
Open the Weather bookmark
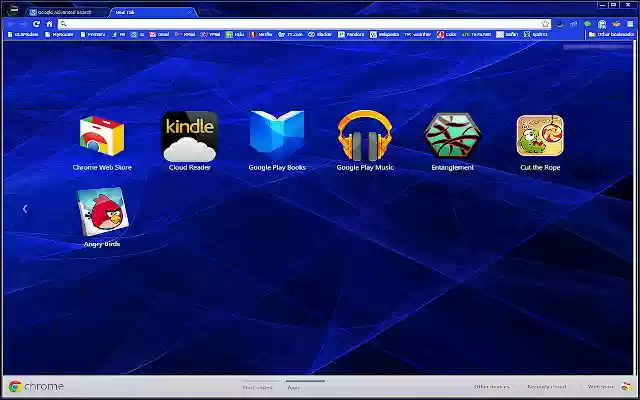click(418, 35)
